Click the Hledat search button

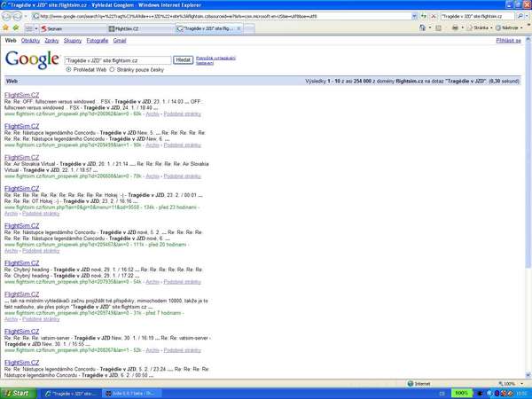[183, 60]
